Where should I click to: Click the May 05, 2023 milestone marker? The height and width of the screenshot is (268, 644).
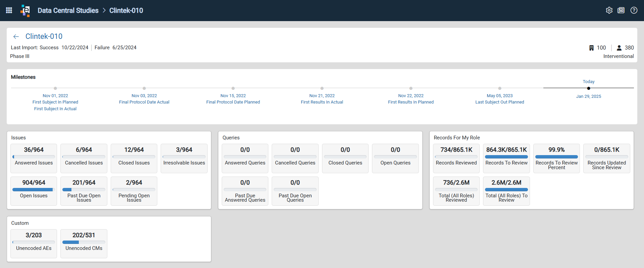[500, 88]
